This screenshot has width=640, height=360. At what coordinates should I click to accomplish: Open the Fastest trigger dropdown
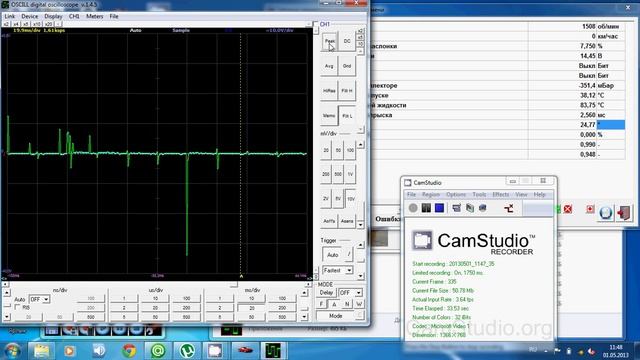tap(338, 270)
